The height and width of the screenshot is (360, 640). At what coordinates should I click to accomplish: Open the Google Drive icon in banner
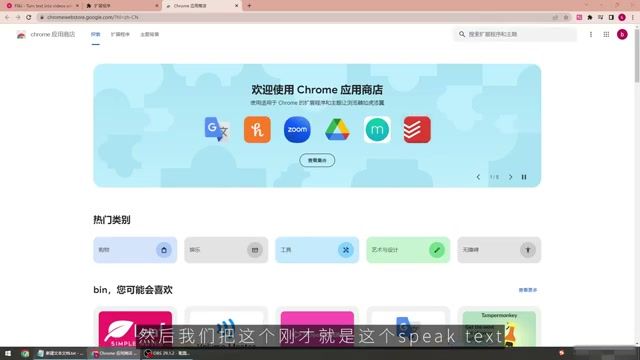[x=337, y=129]
